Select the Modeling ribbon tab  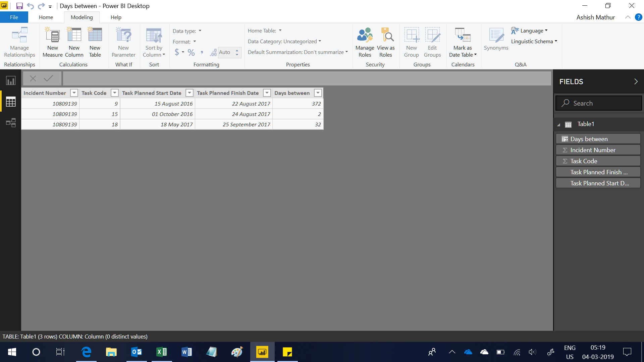pyautogui.click(x=82, y=17)
